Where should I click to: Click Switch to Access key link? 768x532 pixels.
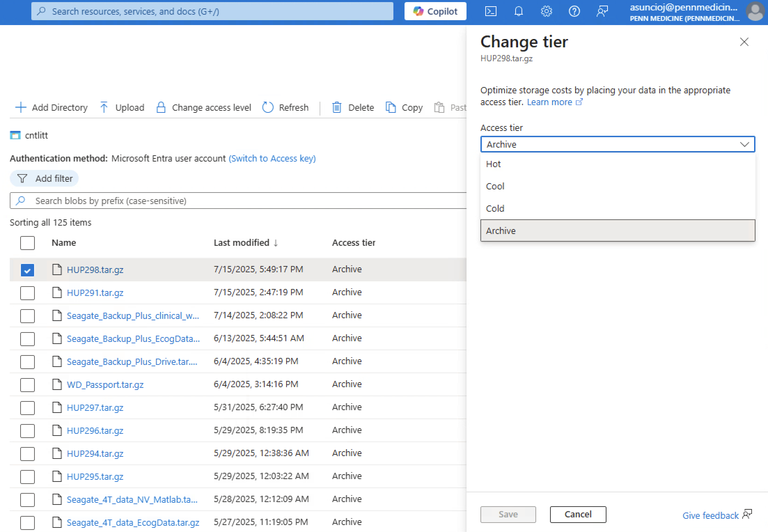pyautogui.click(x=272, y=158)
